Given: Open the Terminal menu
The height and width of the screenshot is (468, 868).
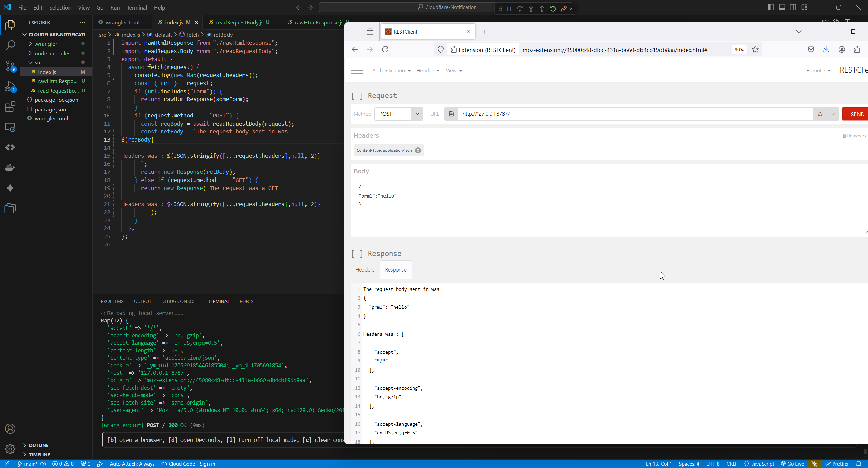Looking at the screenshot, I should click(137, 7).
